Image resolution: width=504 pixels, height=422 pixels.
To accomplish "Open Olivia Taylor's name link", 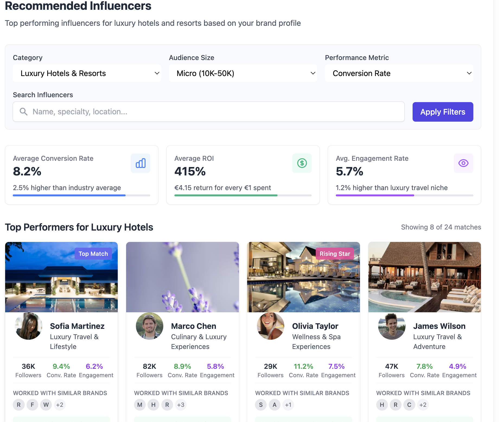I will click(x=315, y=326).
